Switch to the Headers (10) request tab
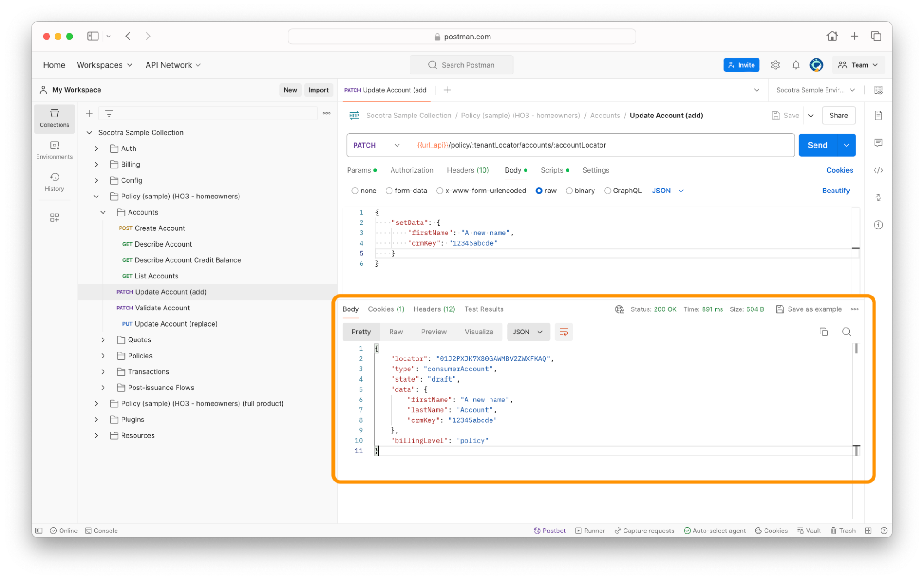The width and height of the screenshot is (924, 580). [467, 170]
